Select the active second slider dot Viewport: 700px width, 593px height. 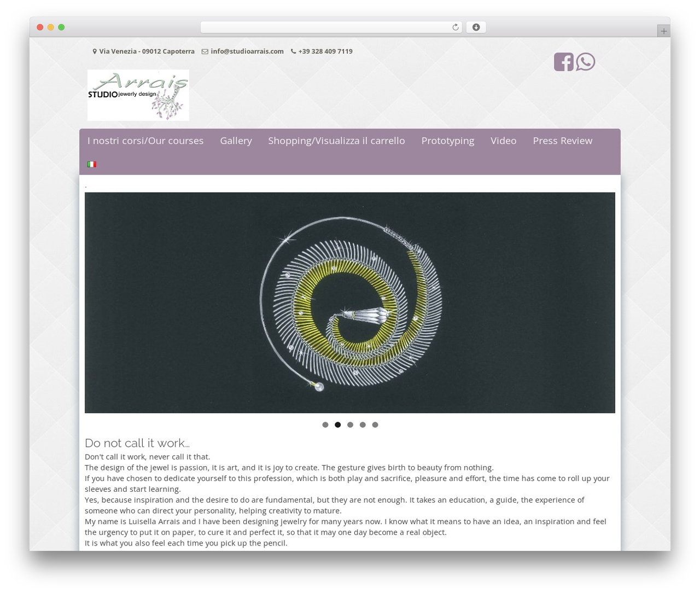tap(338, 425)
